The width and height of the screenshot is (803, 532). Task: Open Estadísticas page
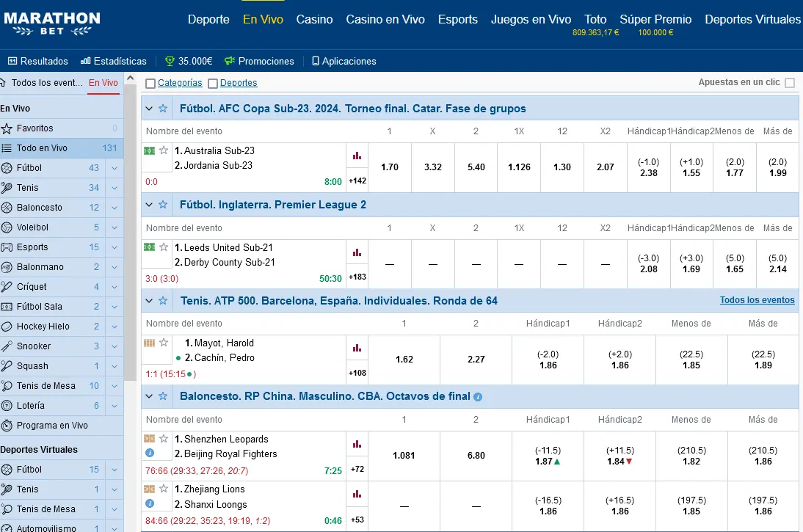pos(114,61)
